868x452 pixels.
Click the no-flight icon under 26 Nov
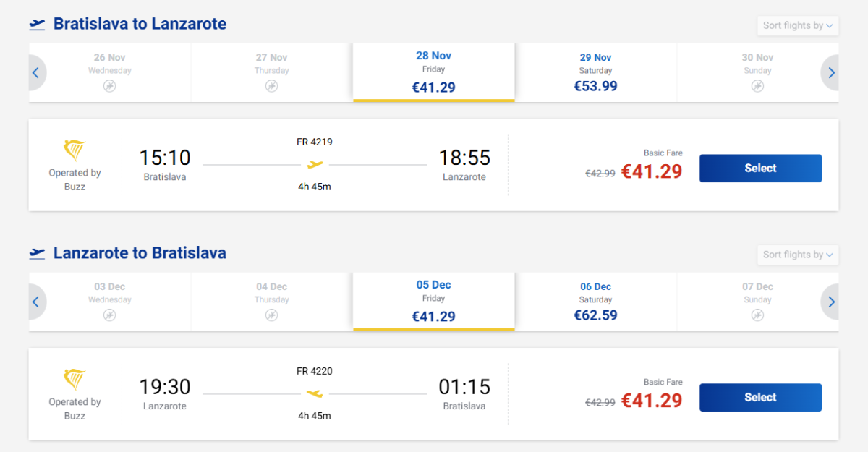click(109, 86)
